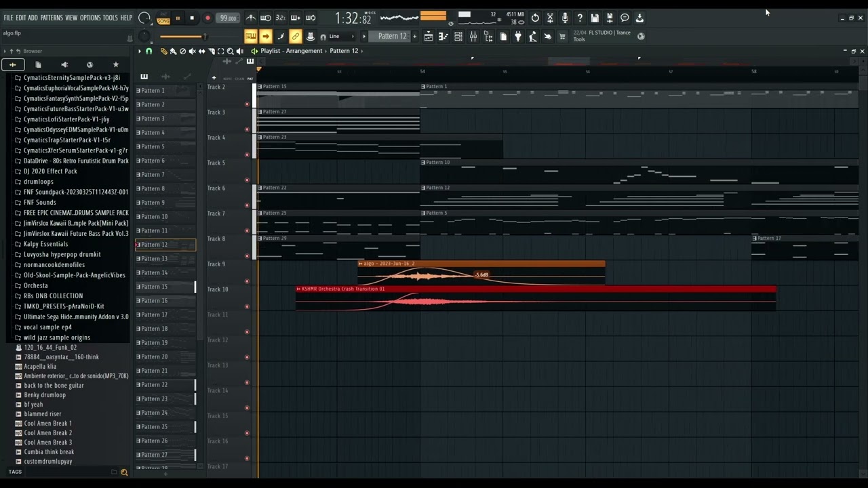The width and height of the screenshot is (868, 488).
Task: Expand the vocal sample ep4 folder
Action: click(x=43, y=327)
